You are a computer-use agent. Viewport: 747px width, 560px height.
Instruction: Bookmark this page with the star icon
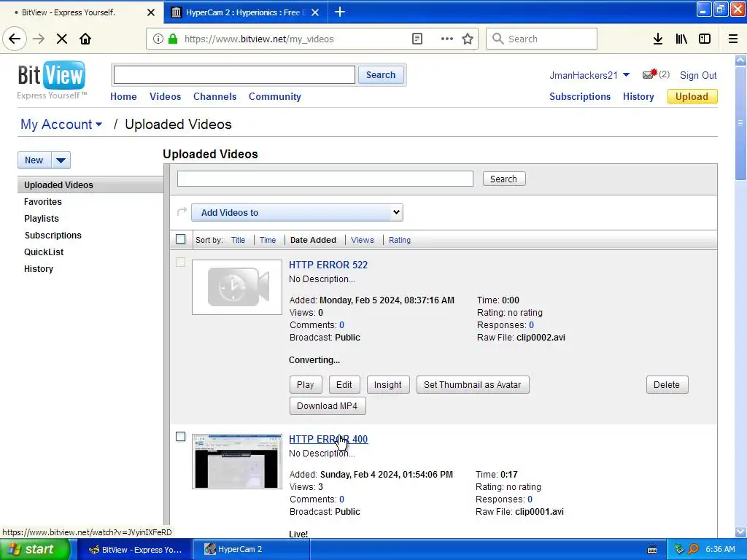click(x=468, y=39)
